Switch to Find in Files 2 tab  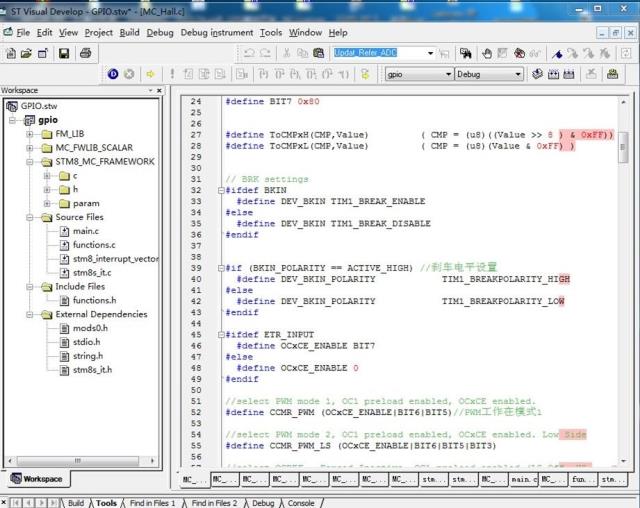[214, 503]
